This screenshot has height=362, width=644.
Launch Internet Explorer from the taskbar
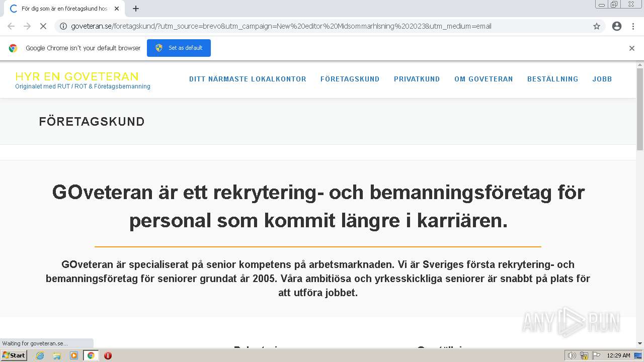pyautogui.click(x=40, y=355)
